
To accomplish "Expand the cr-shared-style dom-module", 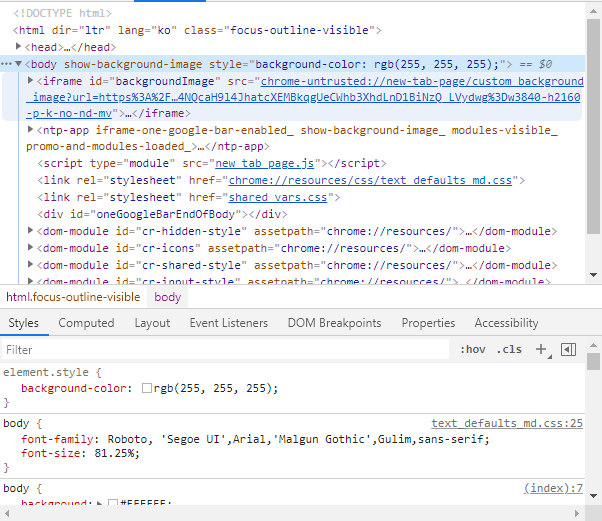I will click(30, 264).
